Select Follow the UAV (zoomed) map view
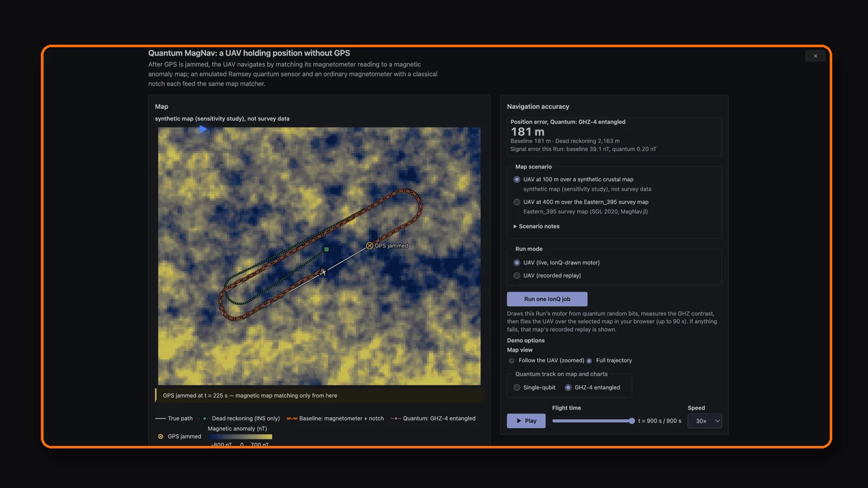Screen dimensions: 868x488 click(512, 360)
